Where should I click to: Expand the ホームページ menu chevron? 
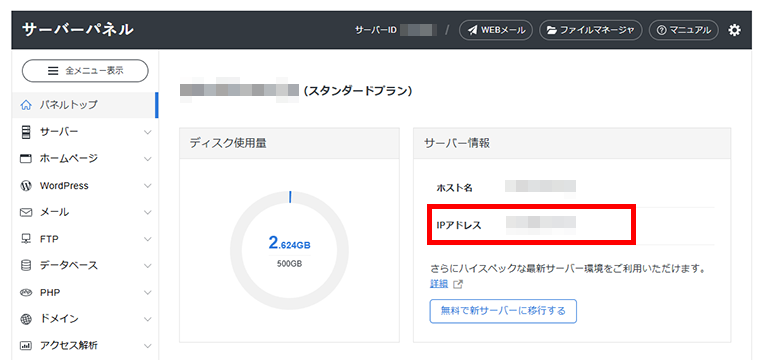pyautogui.click(x=148, y=158)
